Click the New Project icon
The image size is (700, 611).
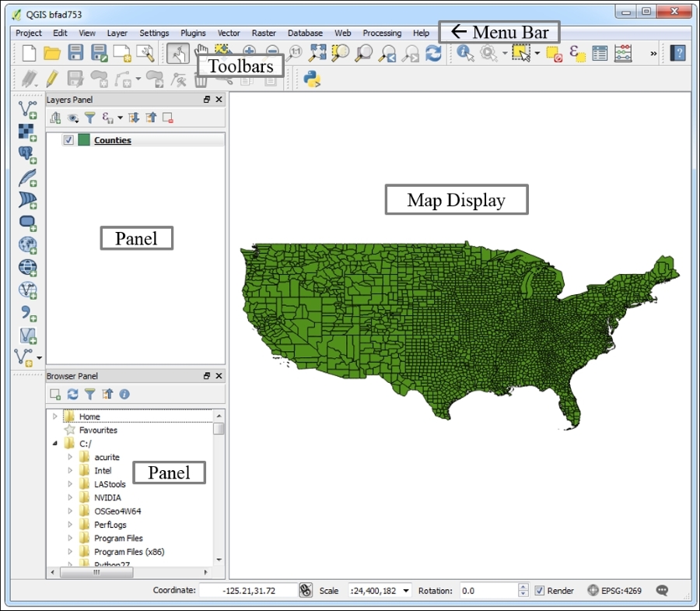pyautogui.click(x=29, y=53)
